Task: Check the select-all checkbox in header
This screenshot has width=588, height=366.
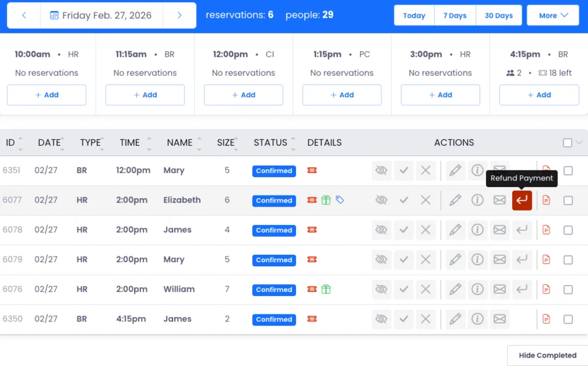Action: pyautogui.click(x=567, y=143)
